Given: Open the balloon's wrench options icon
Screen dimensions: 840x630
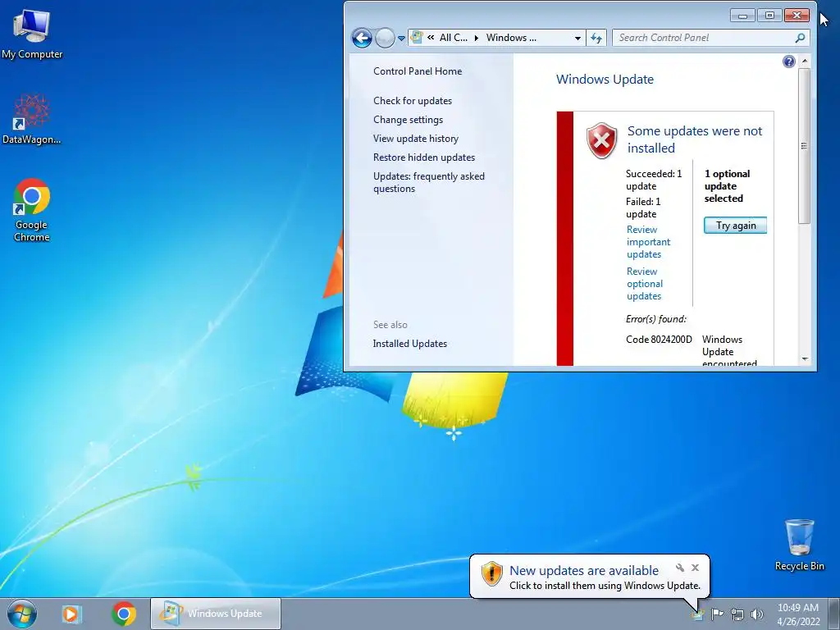Looking at the screenshot, I should (680, 568).
